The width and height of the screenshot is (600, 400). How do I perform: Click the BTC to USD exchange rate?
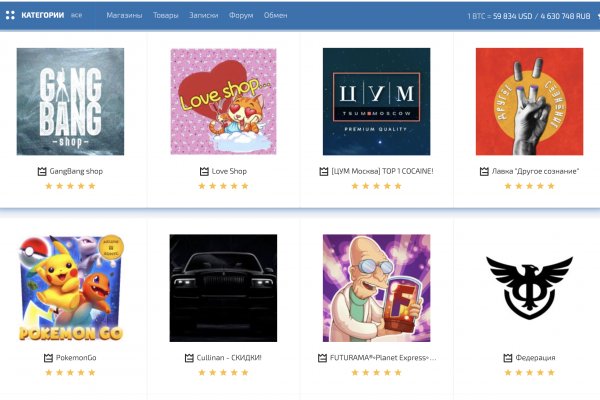click(x=500, y=16)
